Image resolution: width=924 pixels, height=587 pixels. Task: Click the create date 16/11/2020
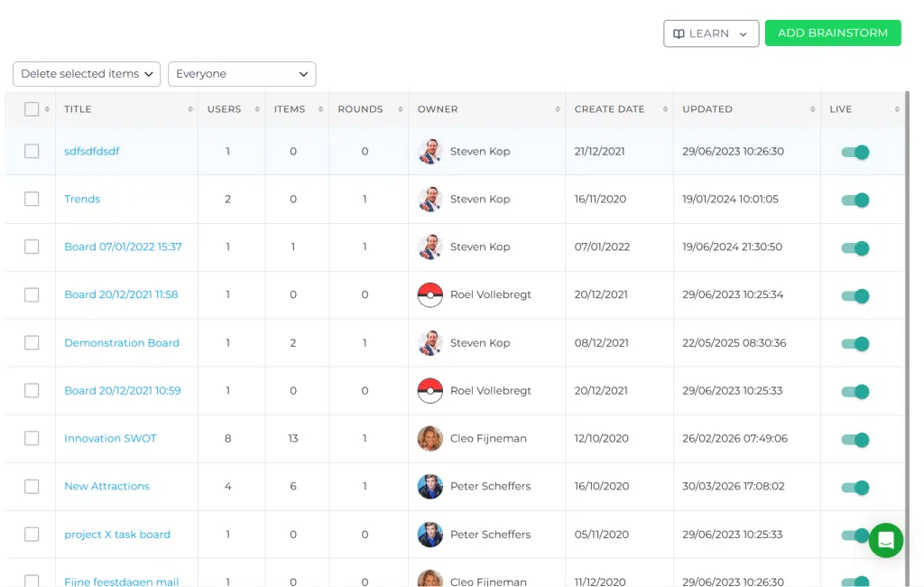point(600,199)
